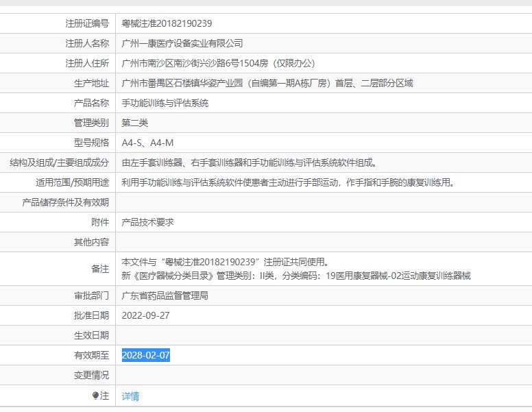Image resolution: width=532 pixels, height=412 pixels.
Task: Open the 详情 link
Action: point(130,396)
